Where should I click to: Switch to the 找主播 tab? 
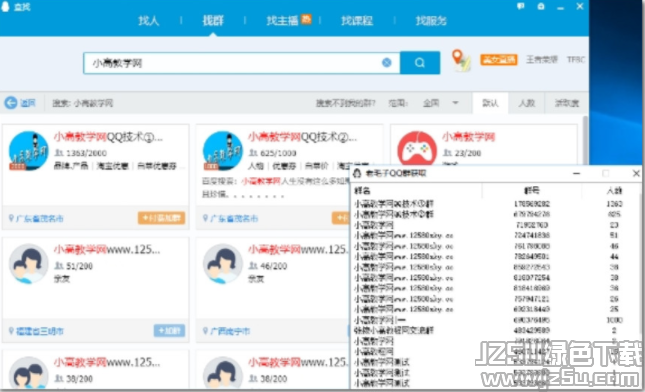(x=282, y=21)
